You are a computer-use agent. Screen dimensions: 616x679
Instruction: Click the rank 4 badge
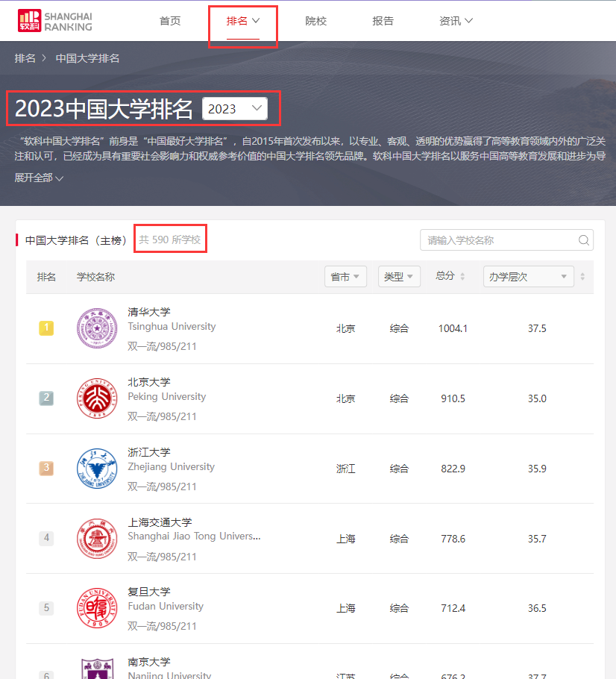(x=46, y=538)
